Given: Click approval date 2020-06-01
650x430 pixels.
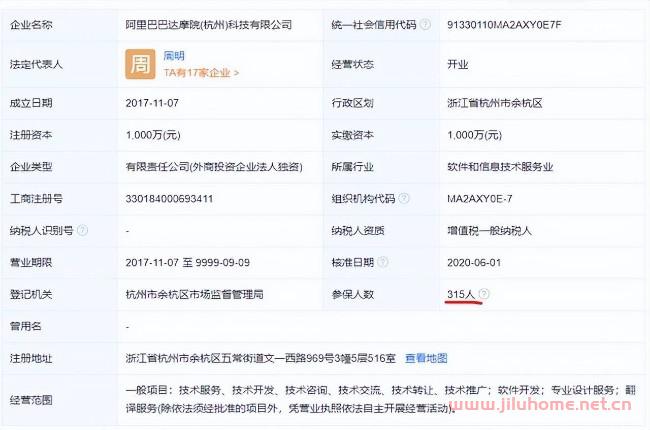Looking at the screenshot, I should 473,262.
